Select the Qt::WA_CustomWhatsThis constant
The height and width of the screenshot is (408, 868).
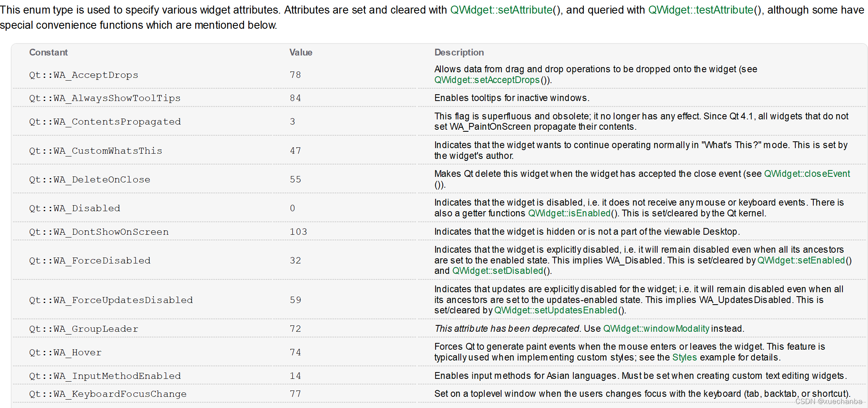tap(95, 151)
